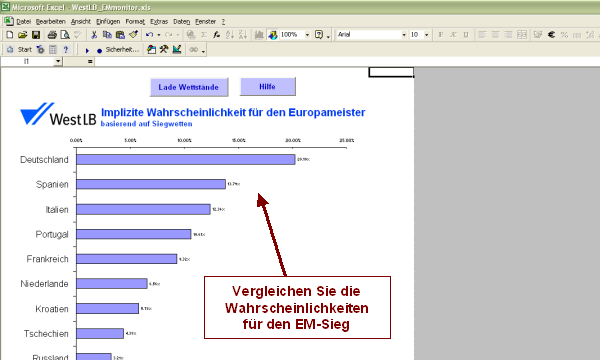This screenshot has width=600, height=360.
Task: Toggle centered text alignment
Action: (x=495, y=35)
